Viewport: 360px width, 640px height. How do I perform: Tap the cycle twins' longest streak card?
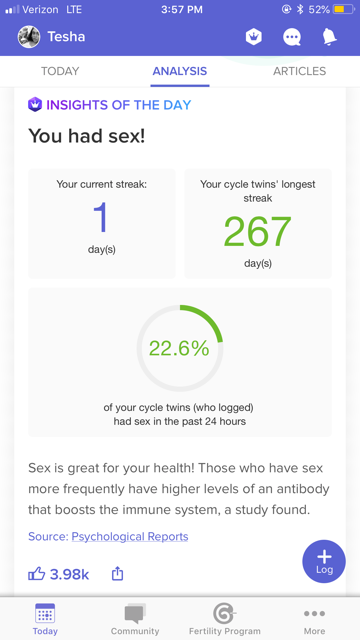(258, 223)
